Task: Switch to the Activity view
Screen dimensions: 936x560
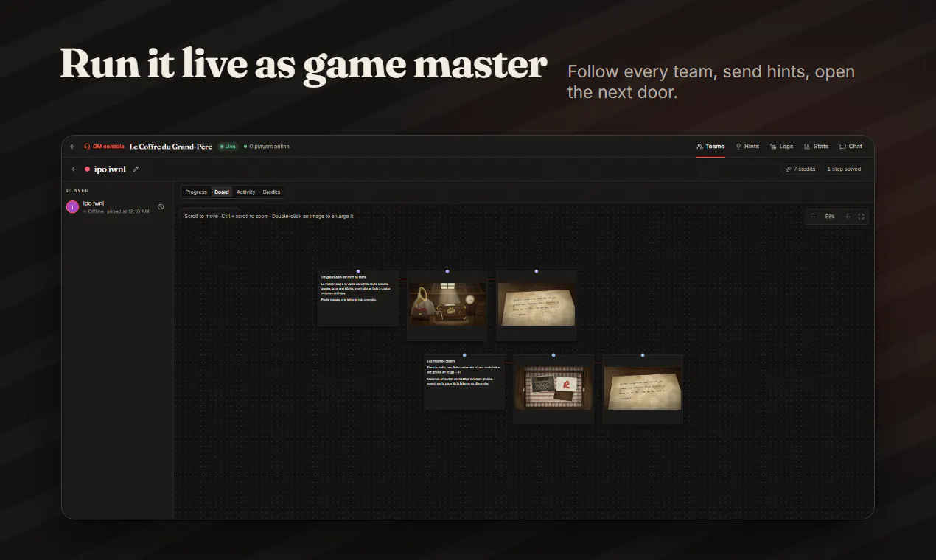Action: click(x=246, y=192)
